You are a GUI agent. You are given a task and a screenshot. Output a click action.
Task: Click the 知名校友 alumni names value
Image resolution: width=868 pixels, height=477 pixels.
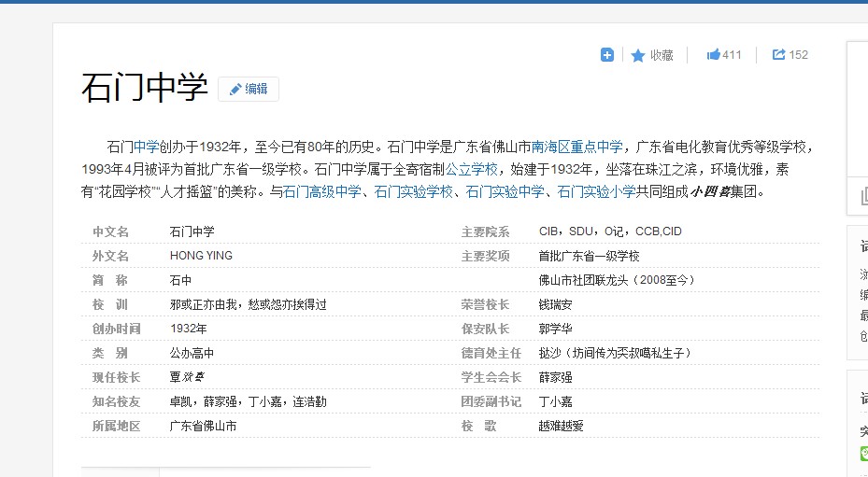(x=248, y=401)
